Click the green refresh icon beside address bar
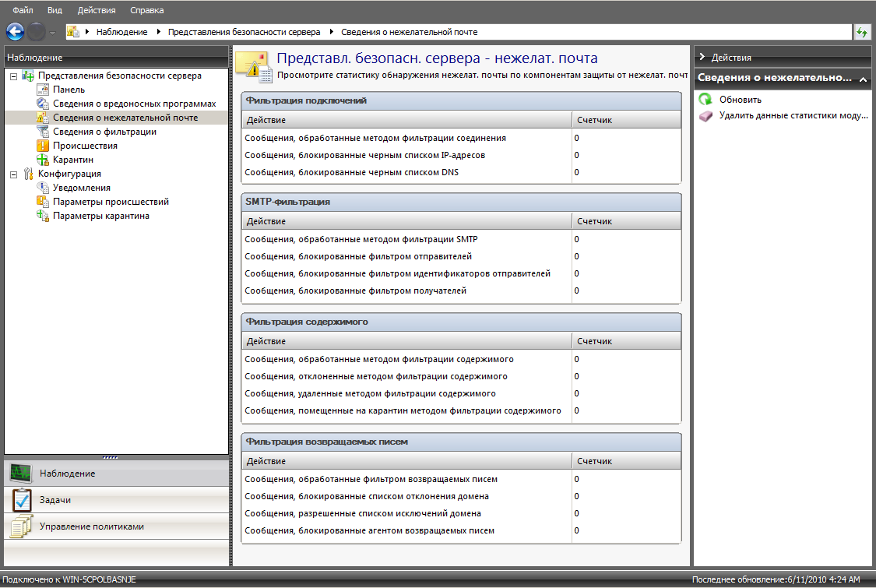Viewport: 876px width, 588px height. coord(862,32)
